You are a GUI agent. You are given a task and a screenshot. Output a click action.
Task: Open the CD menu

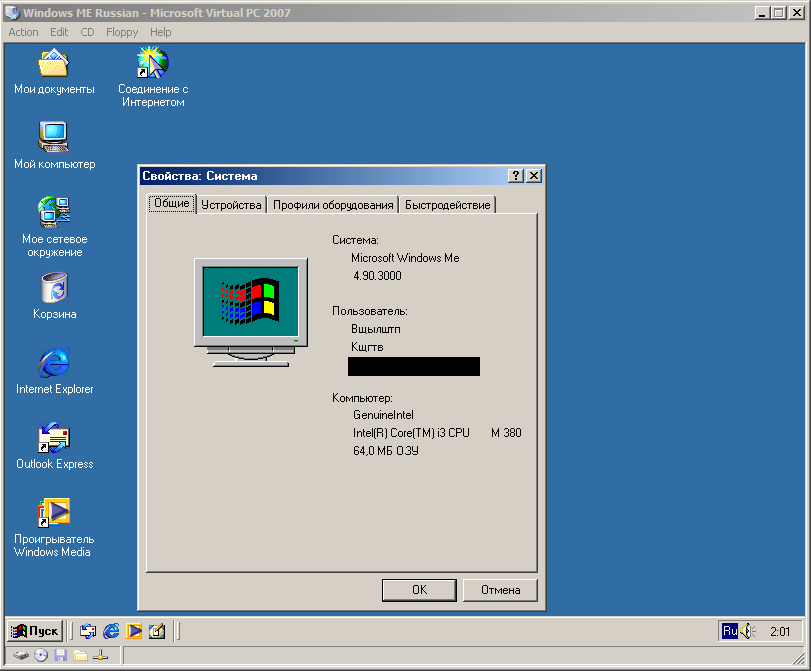click(87, 32)
